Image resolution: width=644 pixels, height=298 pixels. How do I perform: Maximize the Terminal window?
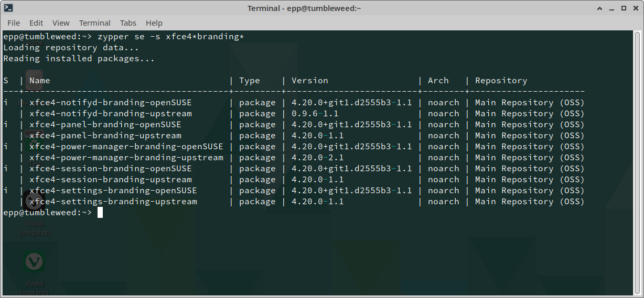click(x=624, y=8)
